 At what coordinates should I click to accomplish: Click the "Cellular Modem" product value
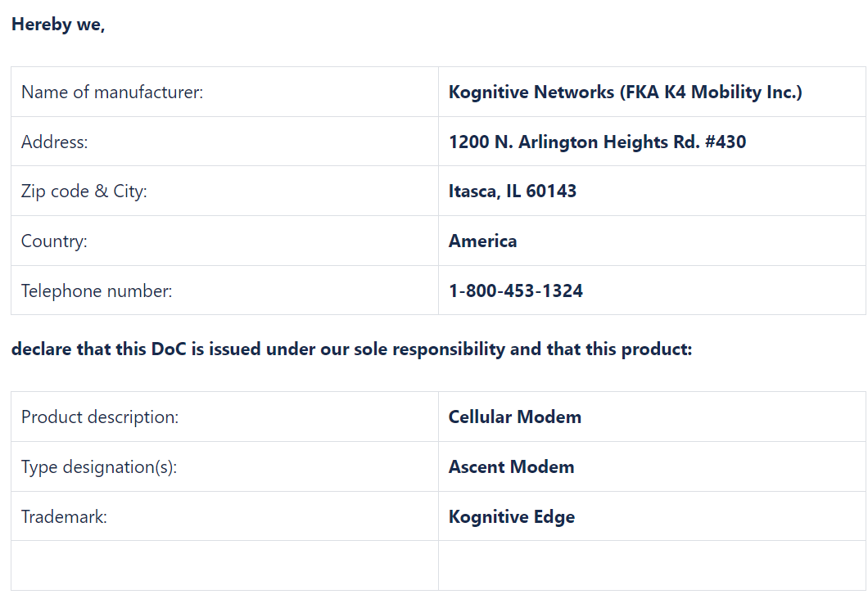coord(515,417)
